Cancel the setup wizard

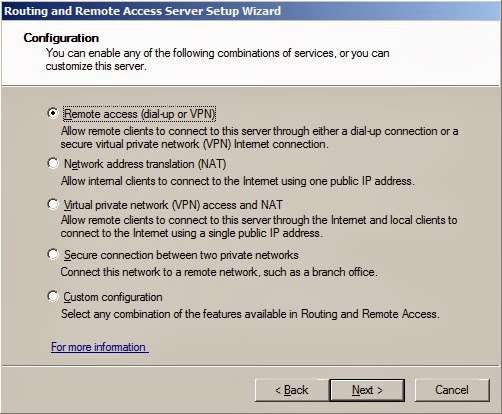point(452,390)
